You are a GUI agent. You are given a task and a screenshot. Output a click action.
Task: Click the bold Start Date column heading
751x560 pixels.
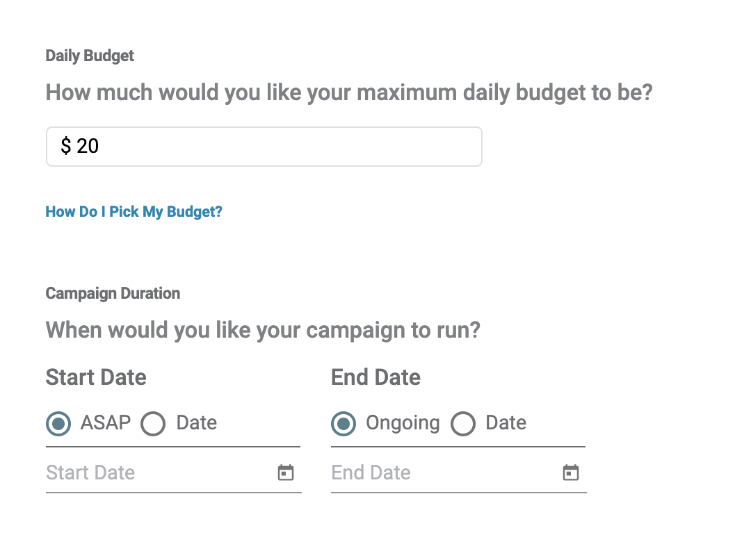tap(96, 377)
